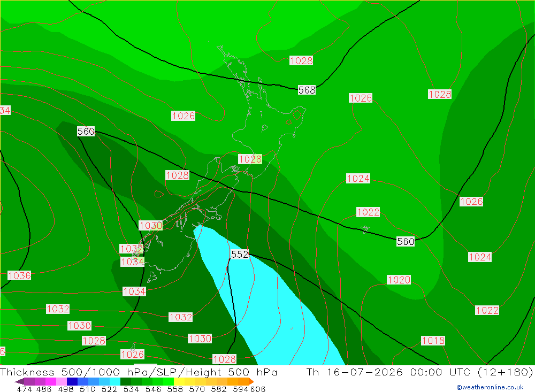The height and width of the screenshot is (392, 535).
Task: Click the Thickness 500/1000 hPa map title
Action: 138,372
